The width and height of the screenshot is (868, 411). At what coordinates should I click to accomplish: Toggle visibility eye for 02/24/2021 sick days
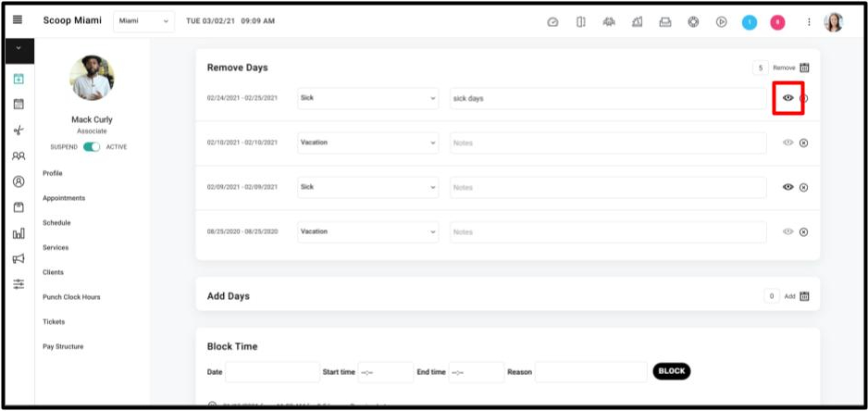pos(787,98)
